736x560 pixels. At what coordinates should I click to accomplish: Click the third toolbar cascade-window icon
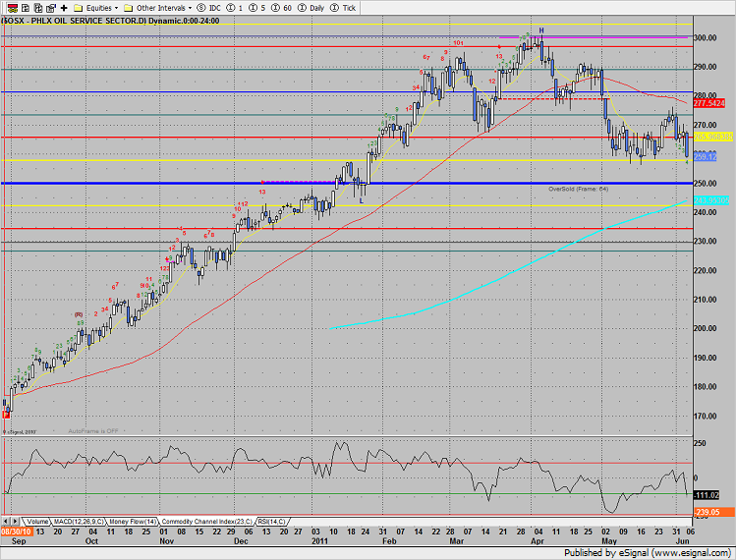(38, 8)
